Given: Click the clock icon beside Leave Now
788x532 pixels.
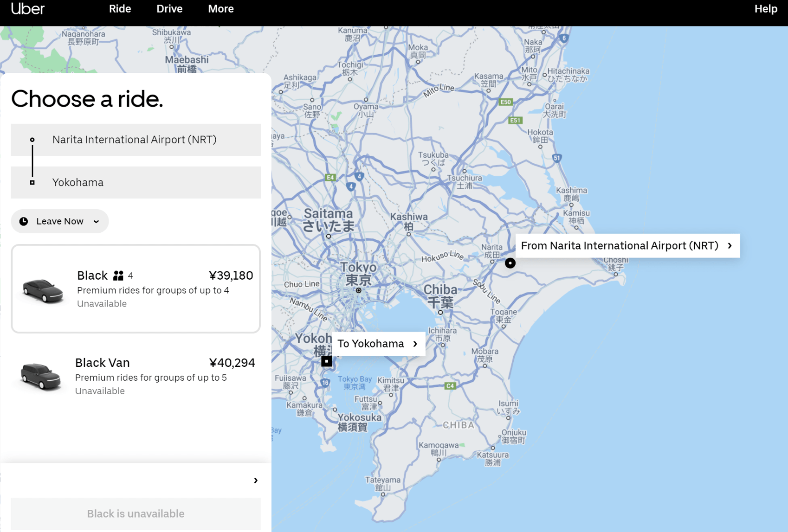Looking at the screenshot, I should (24, 221).
